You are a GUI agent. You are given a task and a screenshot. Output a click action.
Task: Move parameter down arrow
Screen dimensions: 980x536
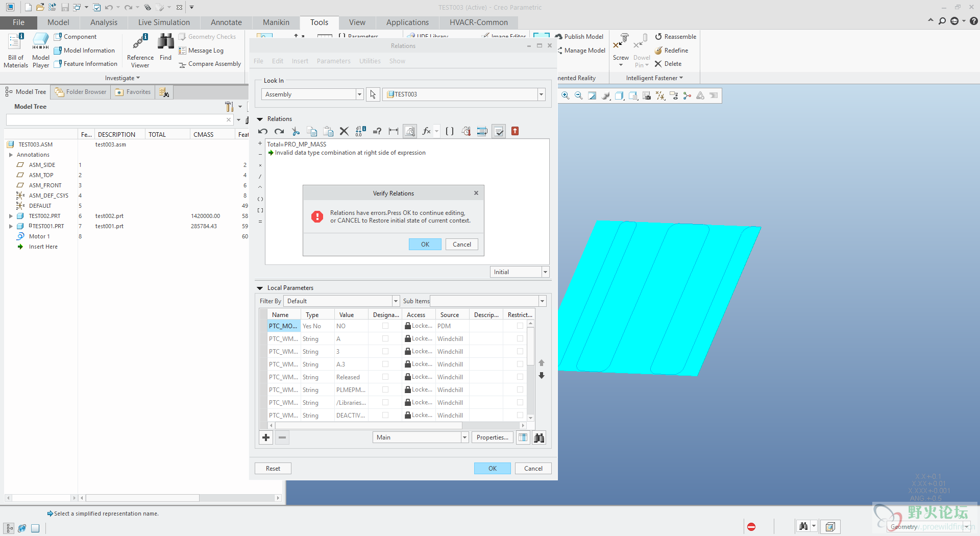[542, 376]
